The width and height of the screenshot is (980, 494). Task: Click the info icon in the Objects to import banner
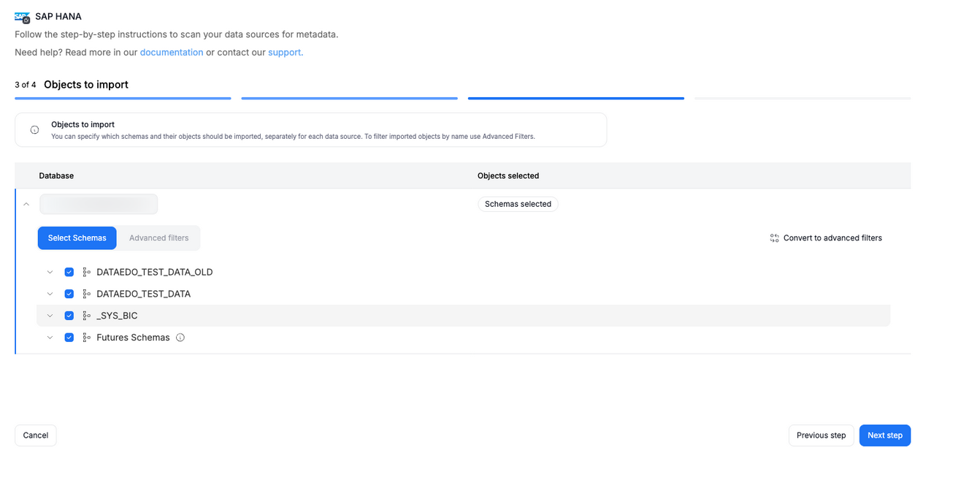[34, 130]
